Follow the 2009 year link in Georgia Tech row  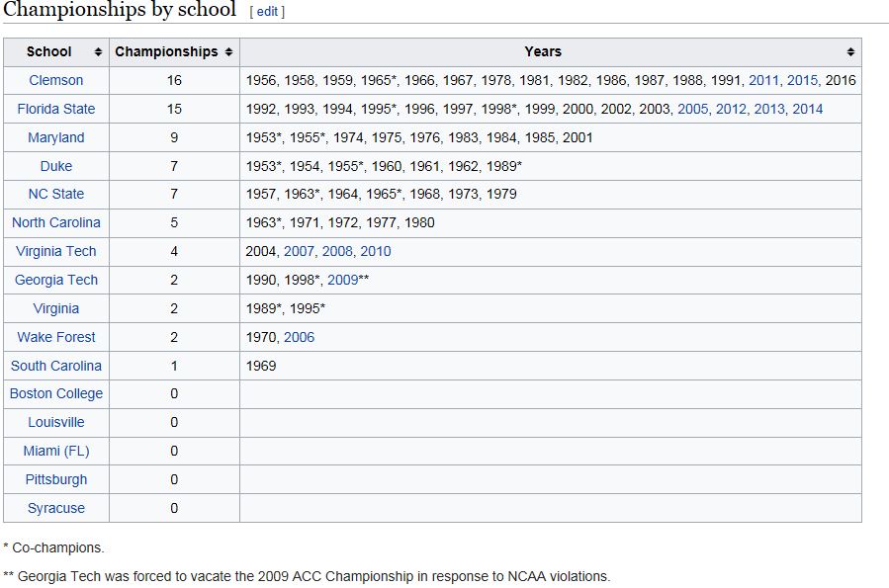click(x=342, y=280)
